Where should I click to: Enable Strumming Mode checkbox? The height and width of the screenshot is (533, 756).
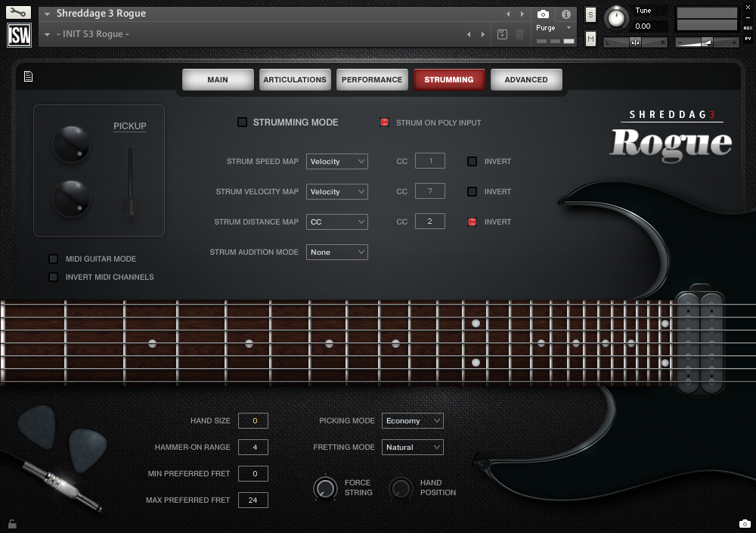tap(243, 122)
